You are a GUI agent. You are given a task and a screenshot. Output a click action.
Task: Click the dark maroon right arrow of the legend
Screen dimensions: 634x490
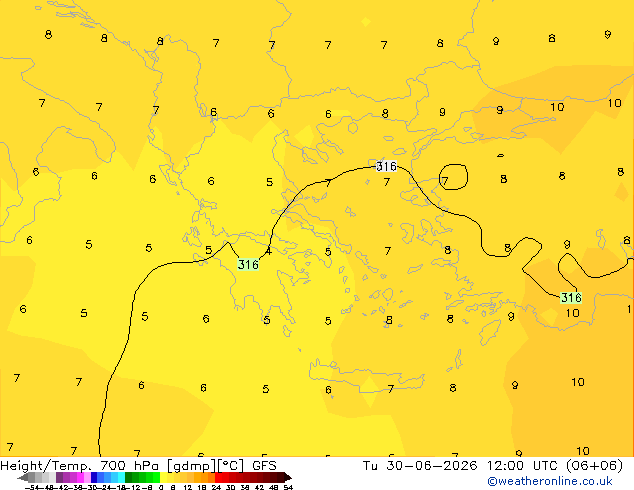pos(288,478)
